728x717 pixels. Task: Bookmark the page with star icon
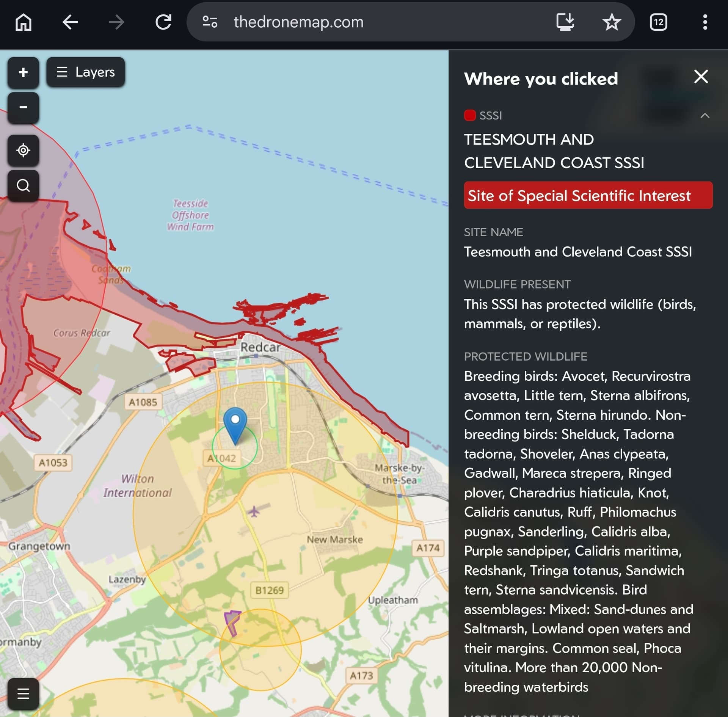coord(611,22)
